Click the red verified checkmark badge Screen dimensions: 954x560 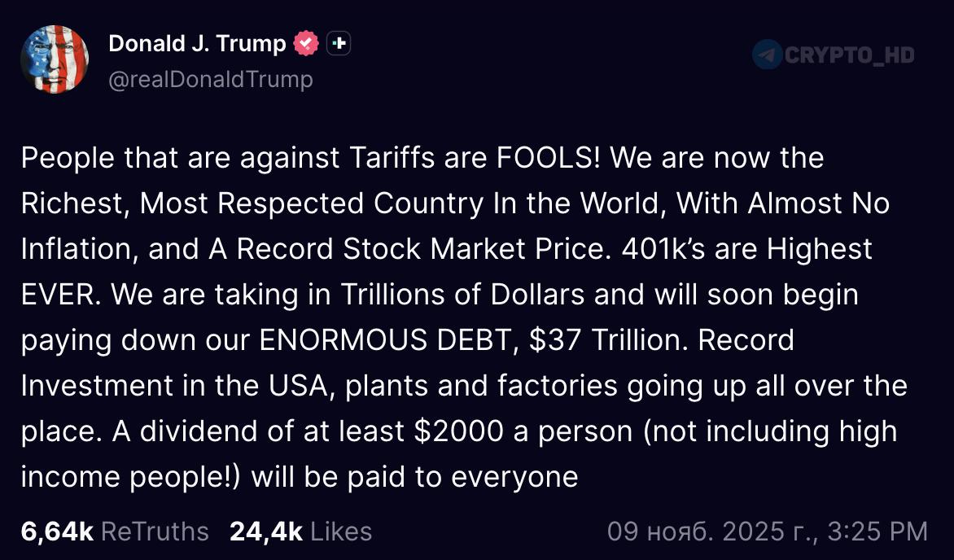pyautogui.click(x=306, y=43)
